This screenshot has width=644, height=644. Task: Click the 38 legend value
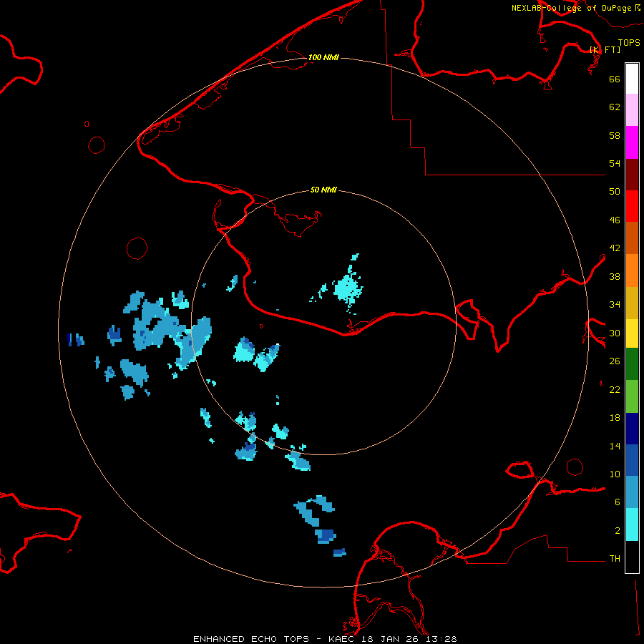click(615, 277)
